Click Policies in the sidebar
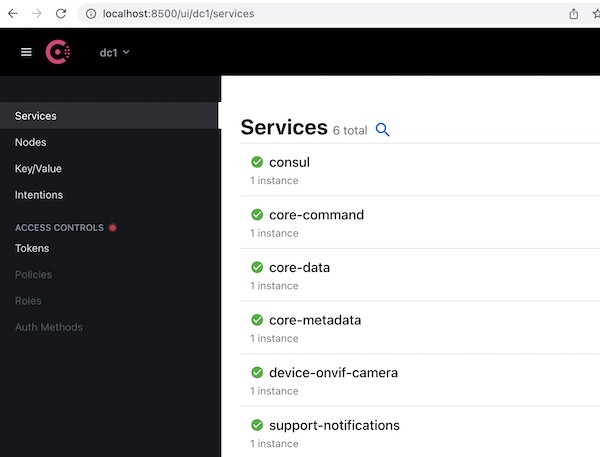The height and width of the screenshot is (457, 600). (34, 274)
